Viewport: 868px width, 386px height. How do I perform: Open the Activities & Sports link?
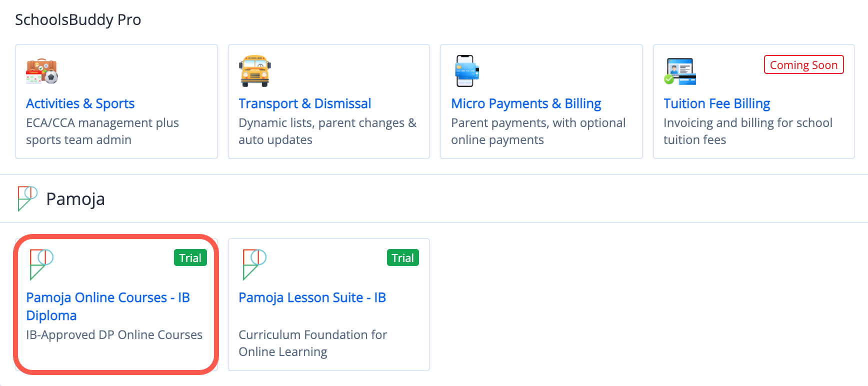point(80,103)
